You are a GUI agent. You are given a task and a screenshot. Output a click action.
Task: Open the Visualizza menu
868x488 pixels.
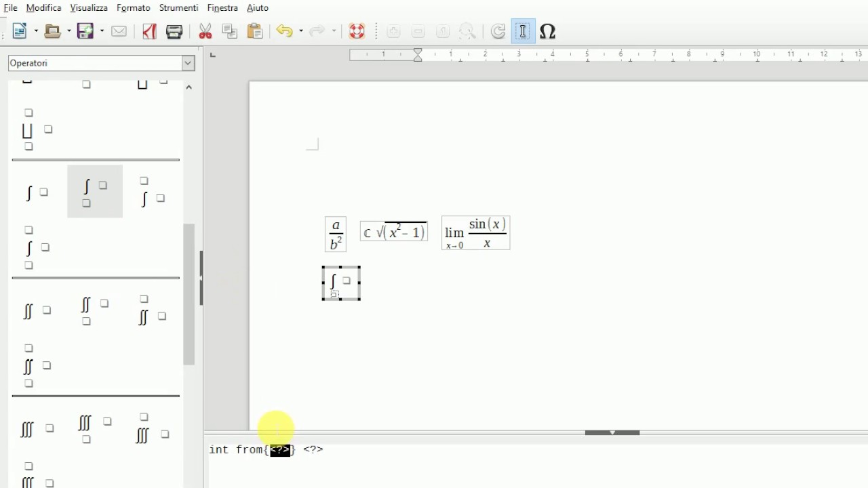point(89,8)
